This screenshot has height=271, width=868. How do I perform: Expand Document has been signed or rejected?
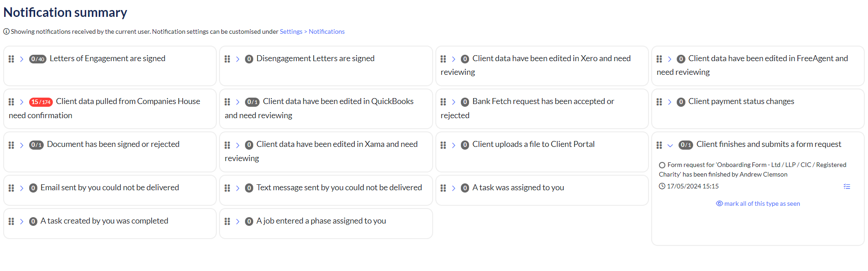click(x=21, y=145)
